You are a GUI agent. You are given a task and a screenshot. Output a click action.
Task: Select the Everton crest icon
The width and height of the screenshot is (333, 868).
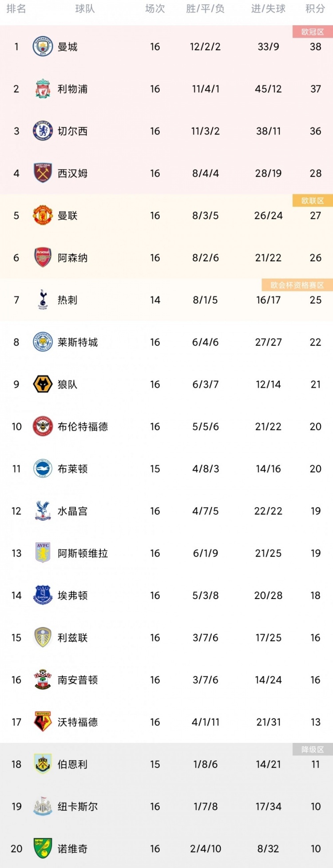point(43,595)
